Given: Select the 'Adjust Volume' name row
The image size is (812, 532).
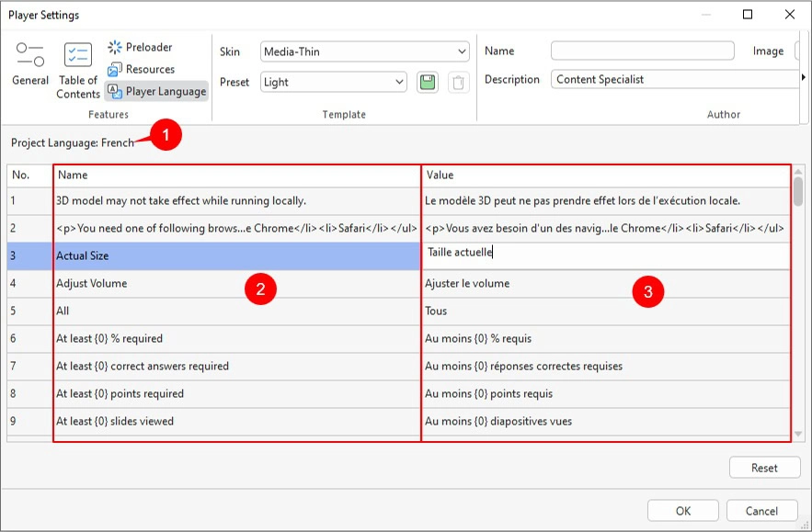Looking at the screenshot, I should coord(235,284).
